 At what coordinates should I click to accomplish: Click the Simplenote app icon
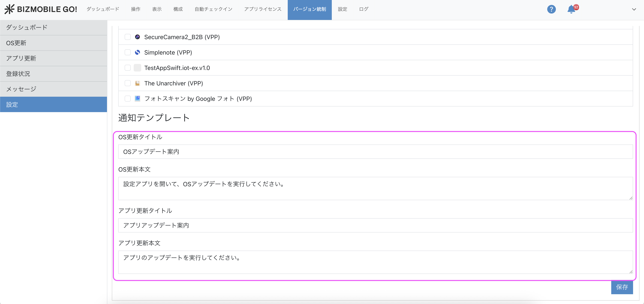click(x=137, y=52)
